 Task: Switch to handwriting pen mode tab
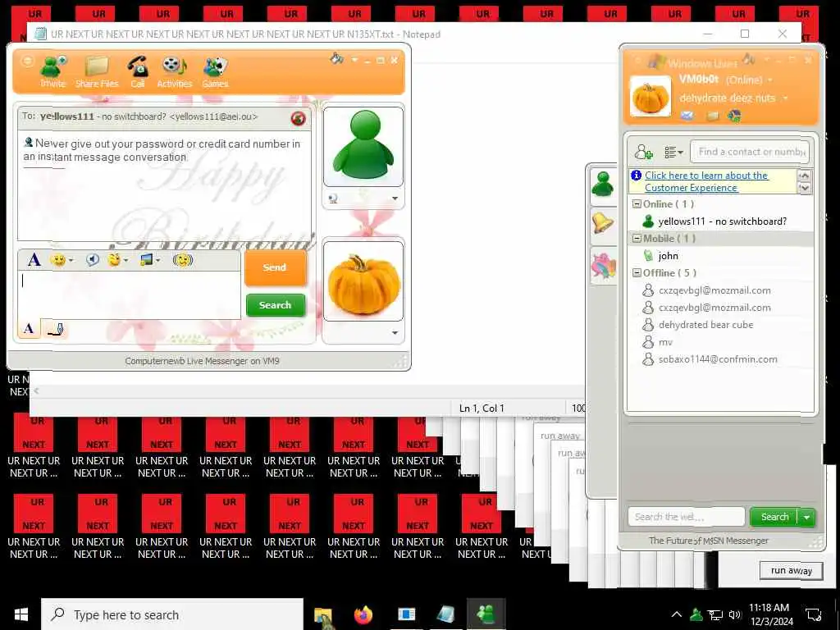55,328
